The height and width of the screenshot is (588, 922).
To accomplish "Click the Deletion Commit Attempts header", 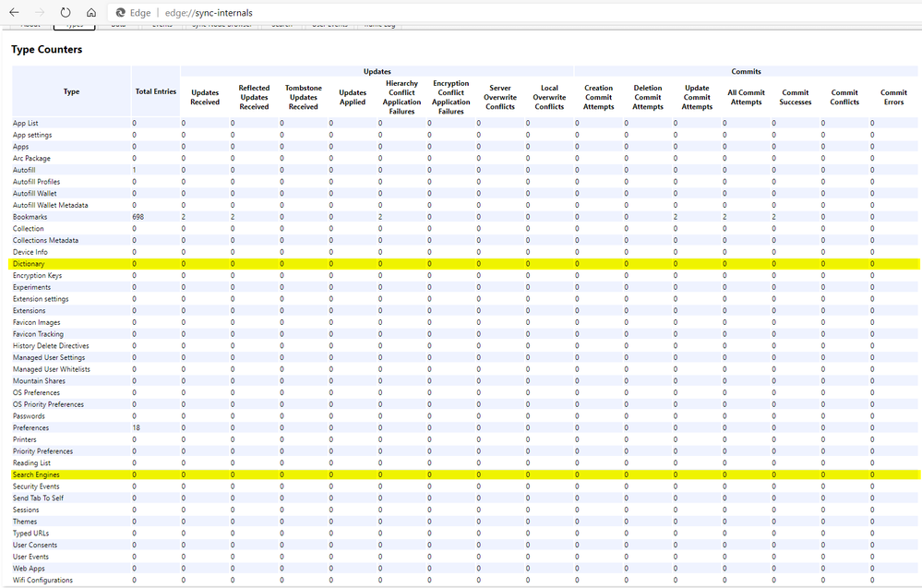I will [x=648, y=97].
